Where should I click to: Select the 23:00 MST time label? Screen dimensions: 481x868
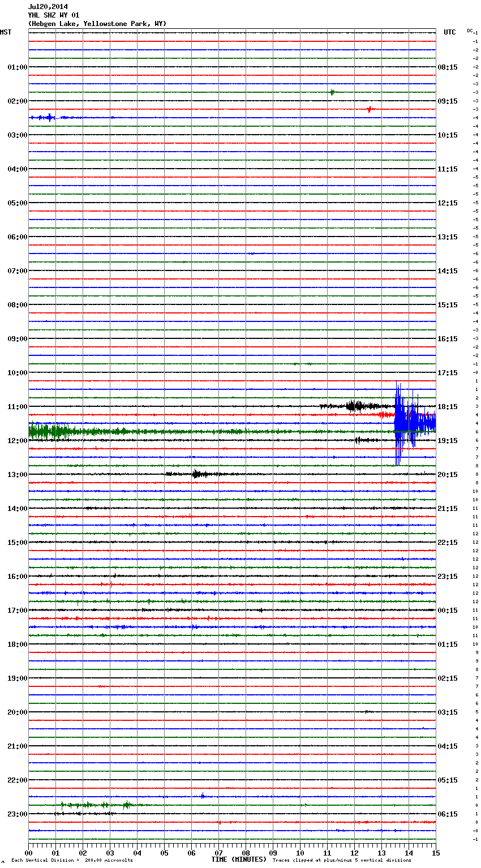point(18,814)
